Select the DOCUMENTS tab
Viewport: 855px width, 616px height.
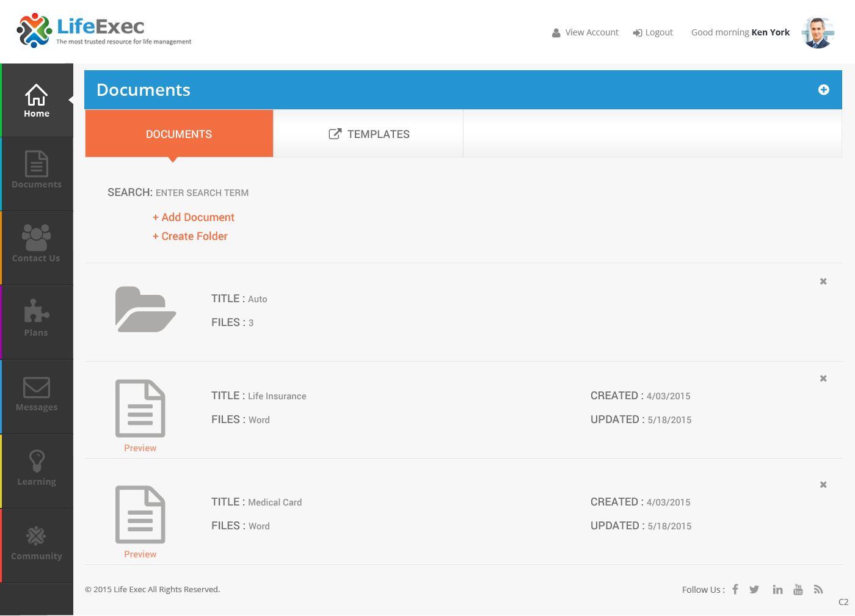pyautogui.click(x=178, y=134)
